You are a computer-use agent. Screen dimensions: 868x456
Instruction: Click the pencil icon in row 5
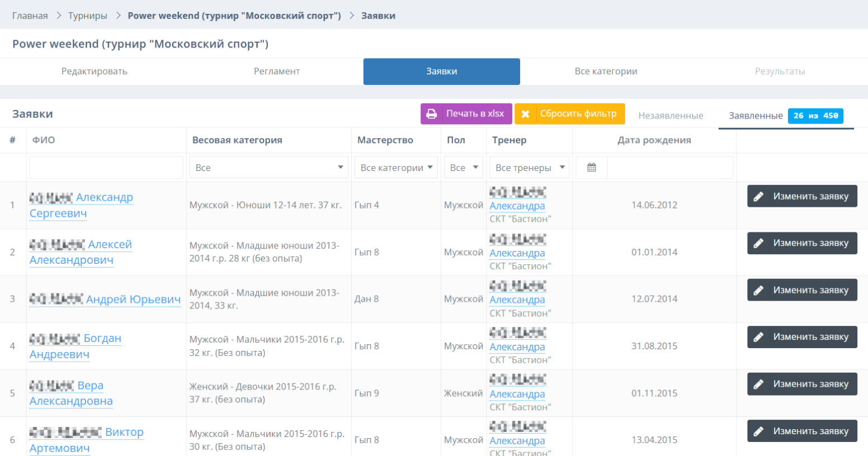coord(758,384)
